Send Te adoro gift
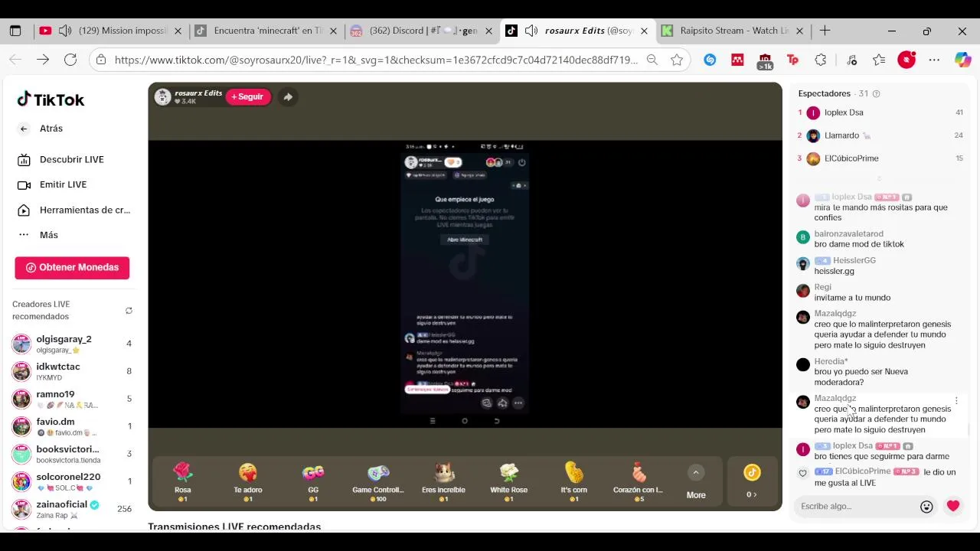 (247, 482)
